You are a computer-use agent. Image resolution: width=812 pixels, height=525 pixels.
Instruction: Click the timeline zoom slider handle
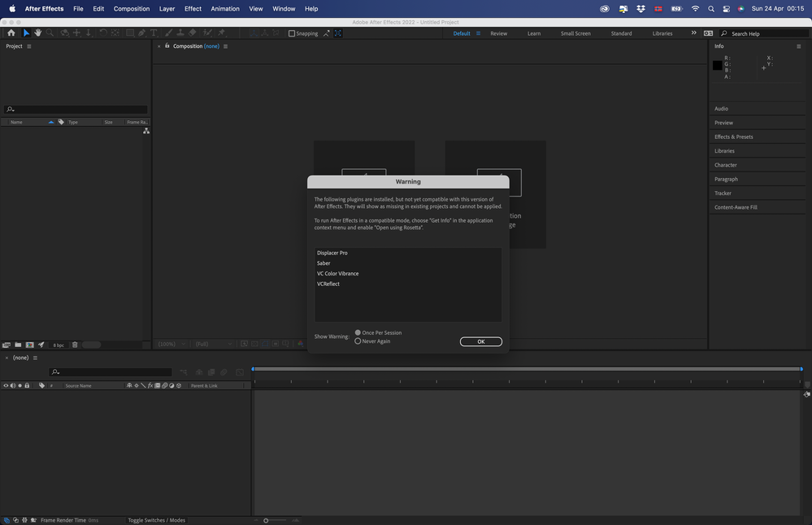coord(266,520)
